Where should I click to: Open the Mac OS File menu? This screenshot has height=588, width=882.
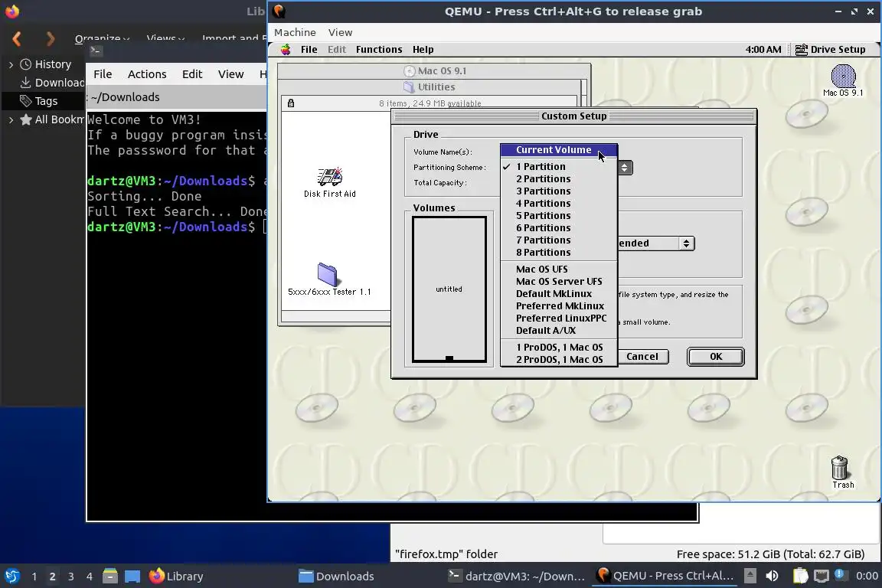[309, 50]
